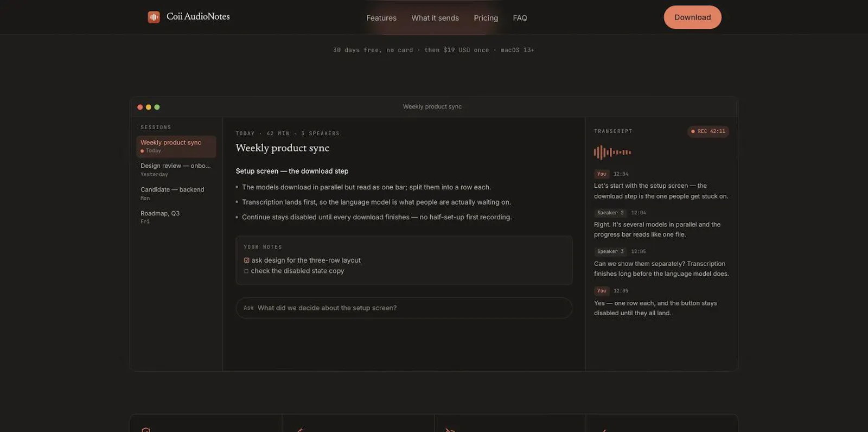Click the red dot beside Today session
The image size is (868, 432).
142,151
